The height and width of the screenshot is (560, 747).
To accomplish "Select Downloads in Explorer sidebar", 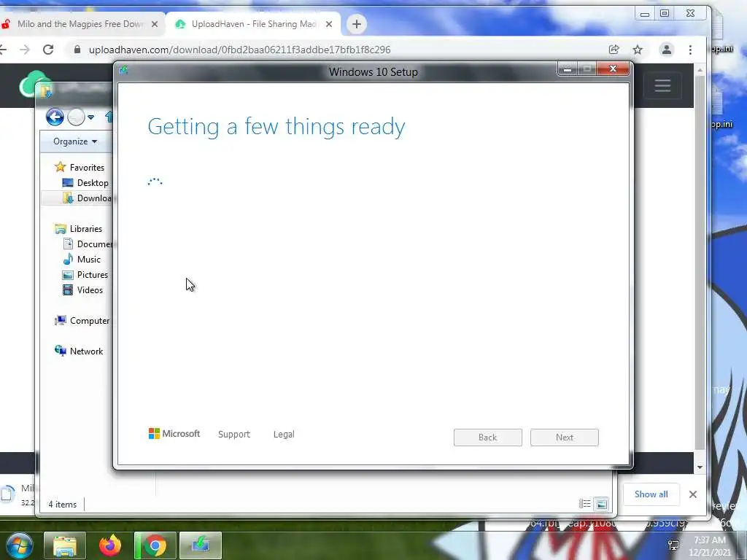I will (x=88, y=198).
